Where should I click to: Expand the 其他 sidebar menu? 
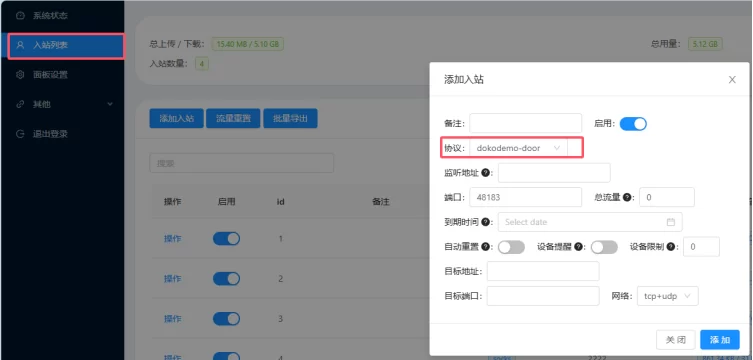click(x=62, y=104)
